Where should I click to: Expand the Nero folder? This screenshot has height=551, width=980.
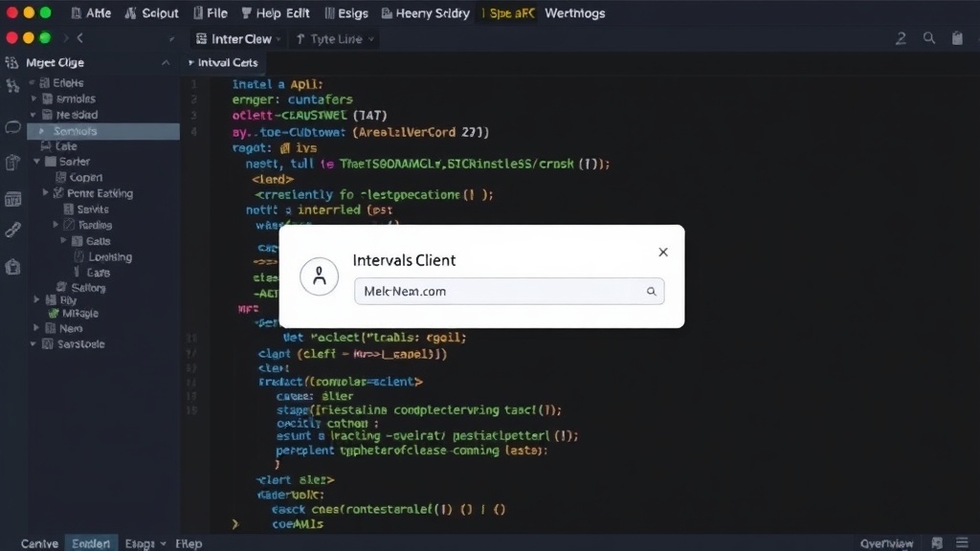tap(36, 328)
